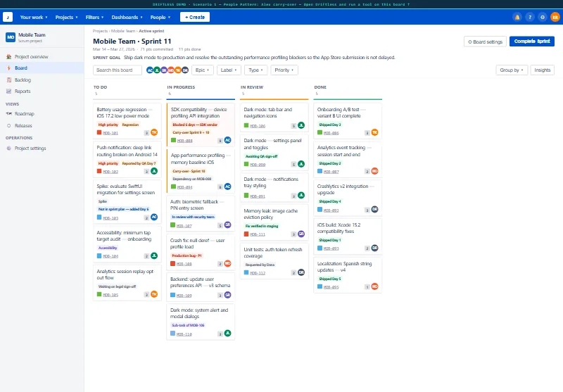Click Projects breadcrumb link
The height and width of the screenshot is (392, 563).
point(100,31)
